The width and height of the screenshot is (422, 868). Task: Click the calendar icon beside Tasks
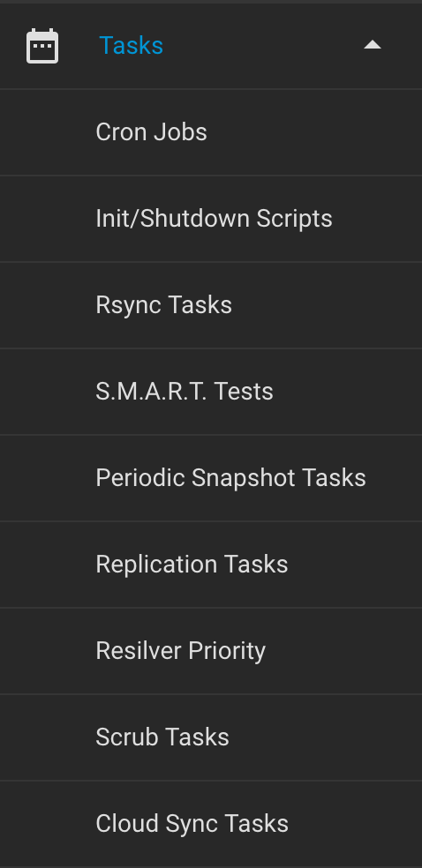coord(42,45)
